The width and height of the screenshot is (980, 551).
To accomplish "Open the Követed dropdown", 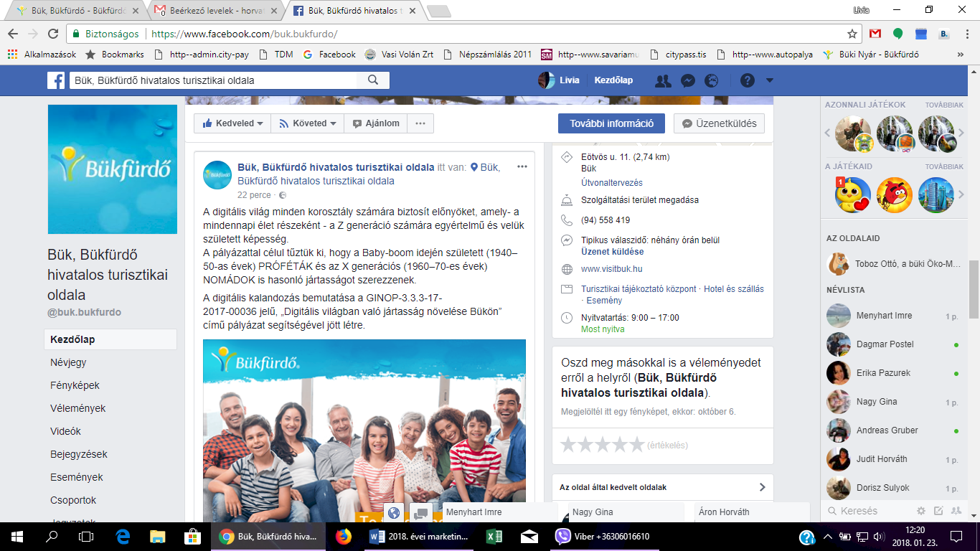I will point(308,123).
